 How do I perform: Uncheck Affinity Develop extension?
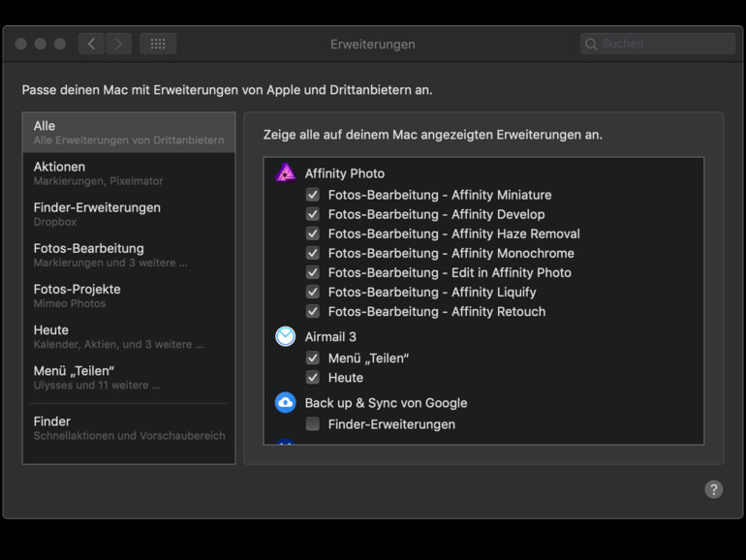pos(313,214)
